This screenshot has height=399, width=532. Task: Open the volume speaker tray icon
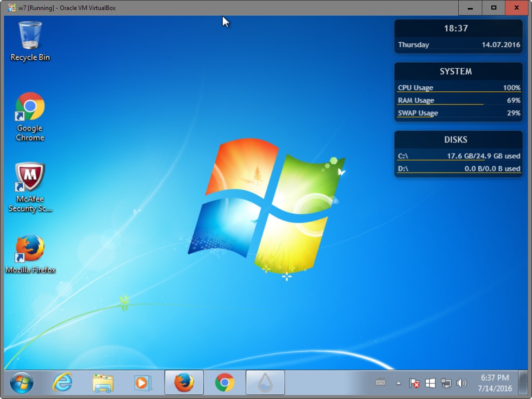coord(461,383)
